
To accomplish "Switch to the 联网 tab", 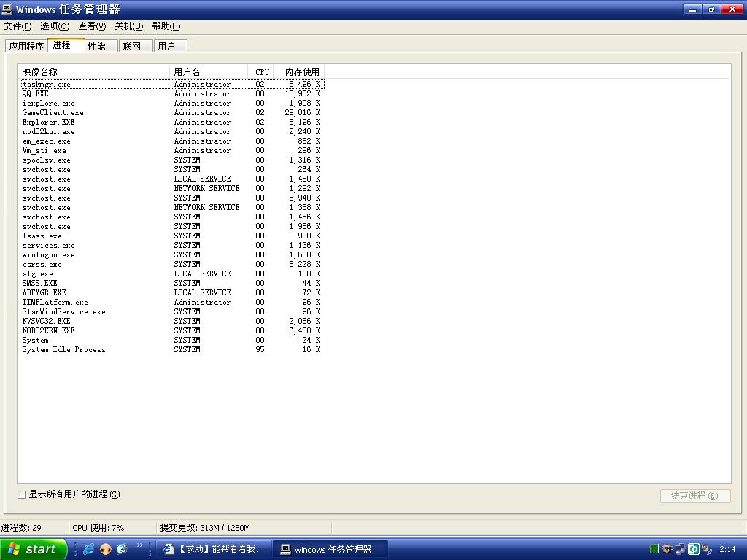I will tap(136, 46).
